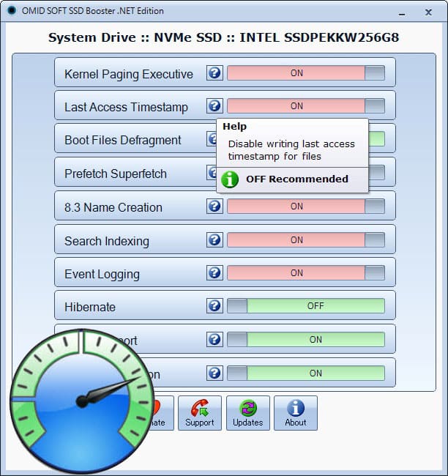The height and width of the screenshot is (476, 448).
Task: Click the window title 'OMID SOFT SSD Booster .NET Edition'
Action: pos(92,11)
